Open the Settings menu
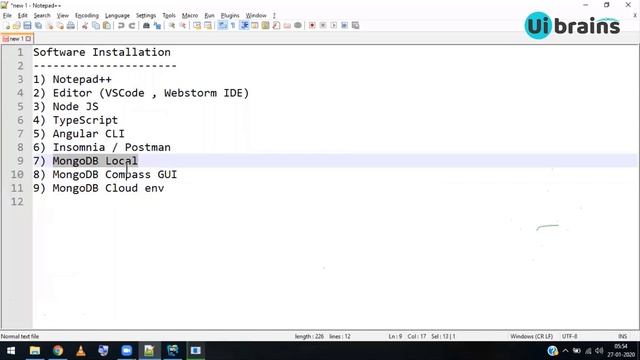 pyautogui.click(x=146, y=15)
